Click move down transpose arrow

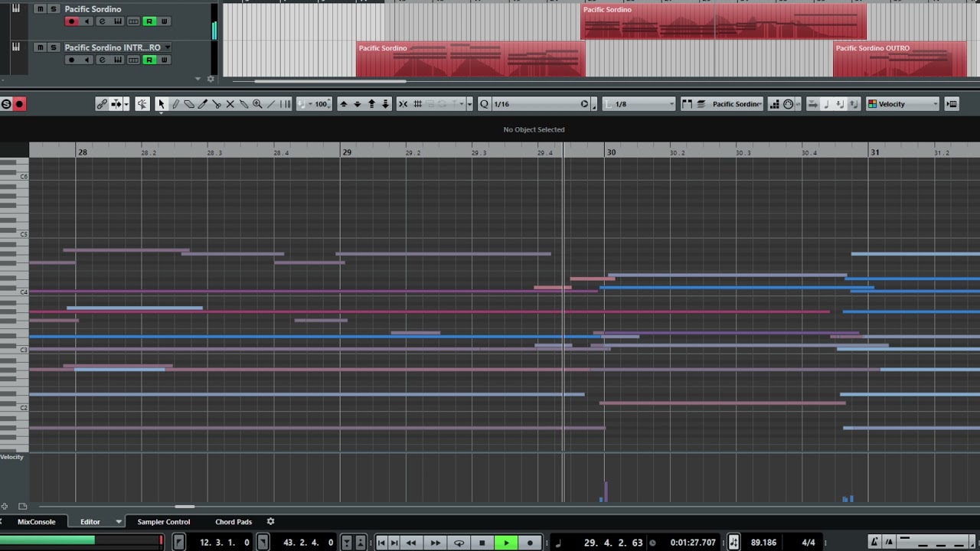click(357, 104)
